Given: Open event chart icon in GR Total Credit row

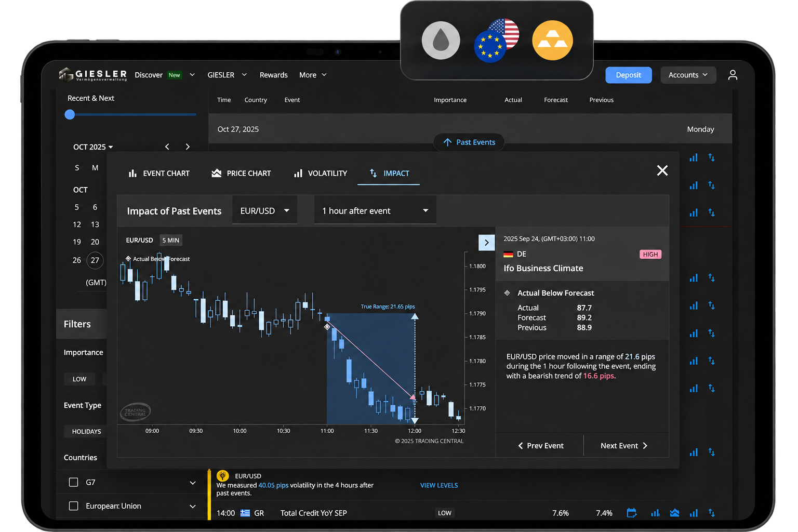Looking at the screenshot, I should tap(655, 513).
